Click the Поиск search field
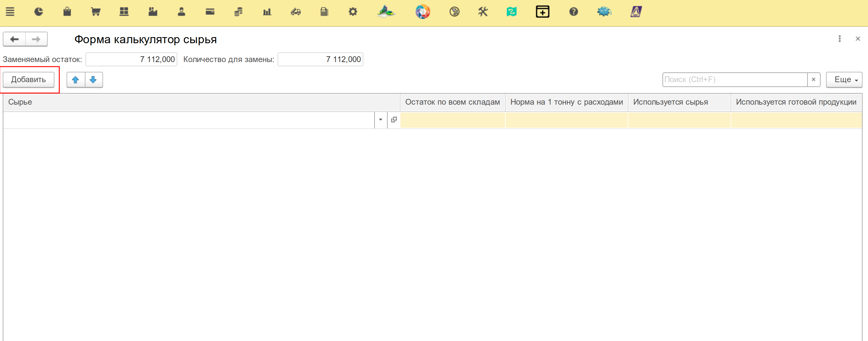The width and height of the screenshot is (868, 341). tap(735, 80)
